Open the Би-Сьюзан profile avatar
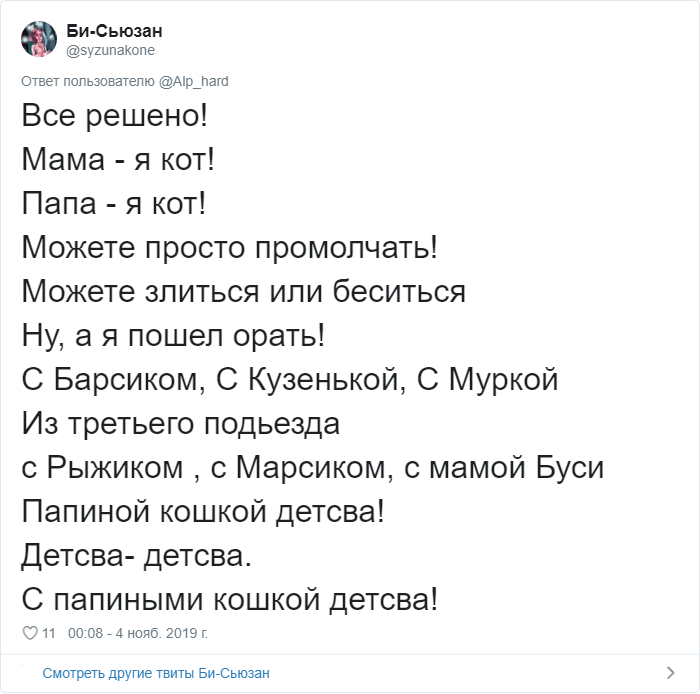The image size is (700, 694). [x=39, y=39]
